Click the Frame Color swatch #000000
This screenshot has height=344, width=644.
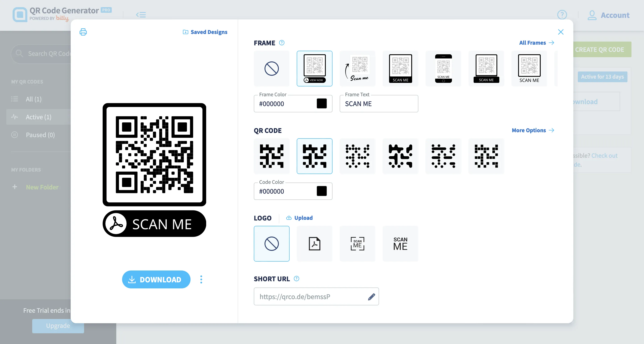[321, 103]
